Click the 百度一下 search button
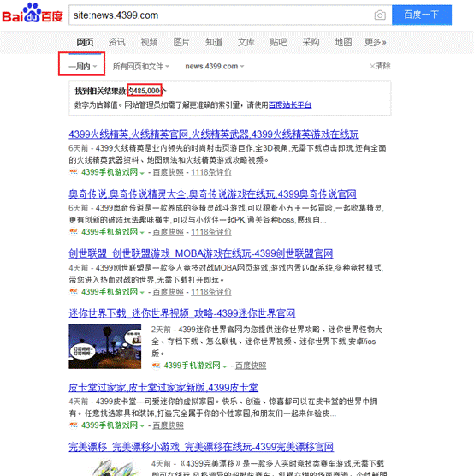 point(422,15)
